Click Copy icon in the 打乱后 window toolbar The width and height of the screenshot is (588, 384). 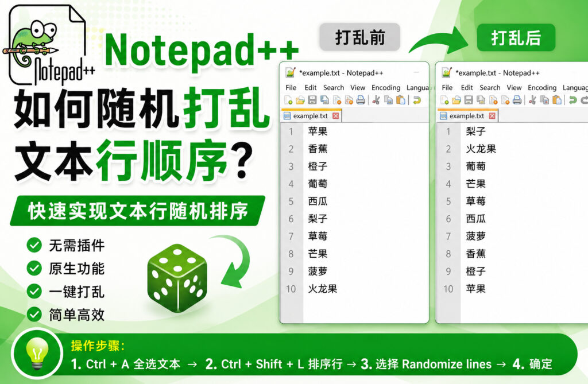click(x=545, y=100)
